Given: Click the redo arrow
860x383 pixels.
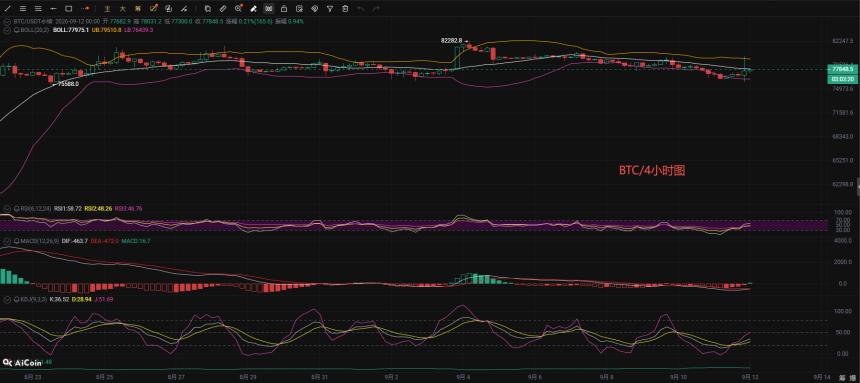Looking at the screenshot, I should (x=376, y=9).
